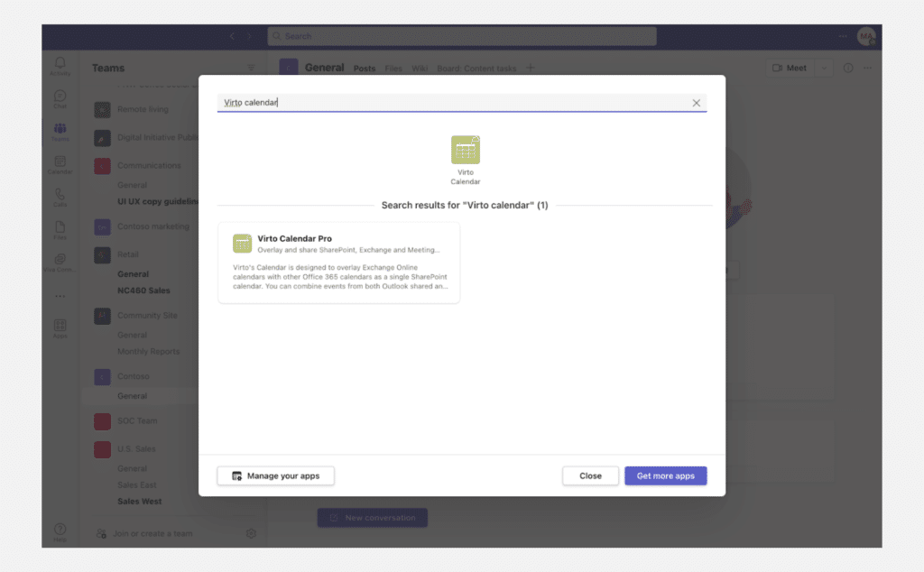Click the Remote living team avatar
The width and height of the screenshot is (924, 572).
(103, 109)
